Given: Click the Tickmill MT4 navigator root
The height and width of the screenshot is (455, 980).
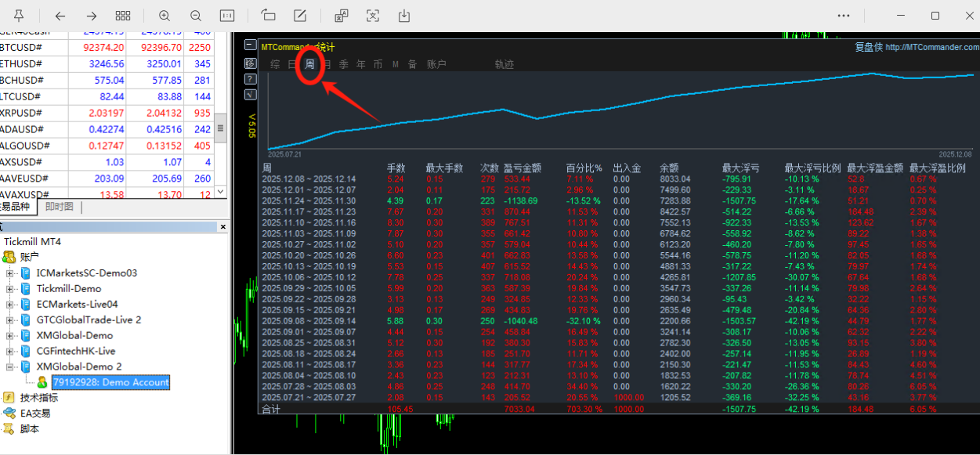Looking at the screenshot, I should pos(34,241).
